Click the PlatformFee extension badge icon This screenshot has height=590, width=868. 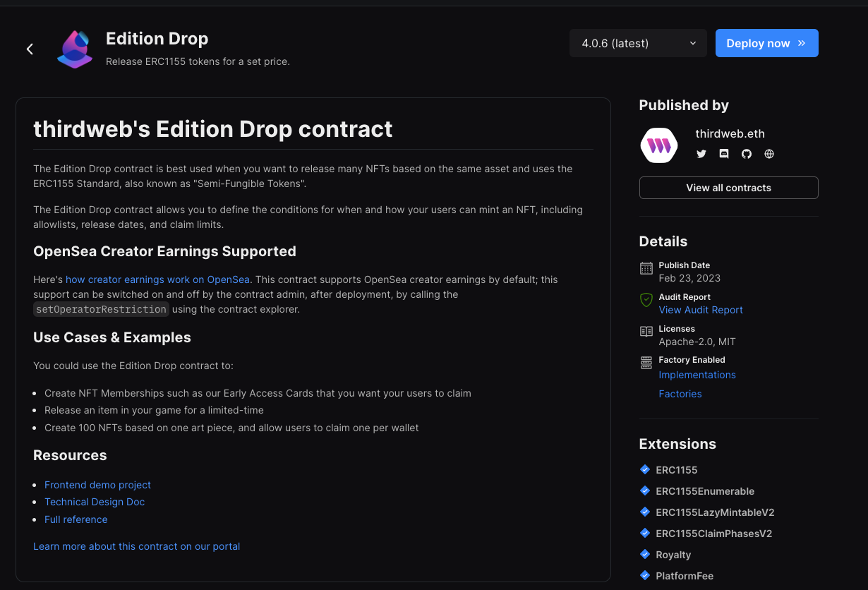(644, 575)
